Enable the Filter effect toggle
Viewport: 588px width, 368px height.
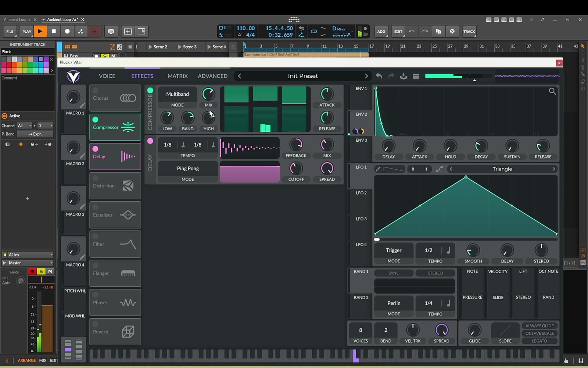(x=96, y=236)
